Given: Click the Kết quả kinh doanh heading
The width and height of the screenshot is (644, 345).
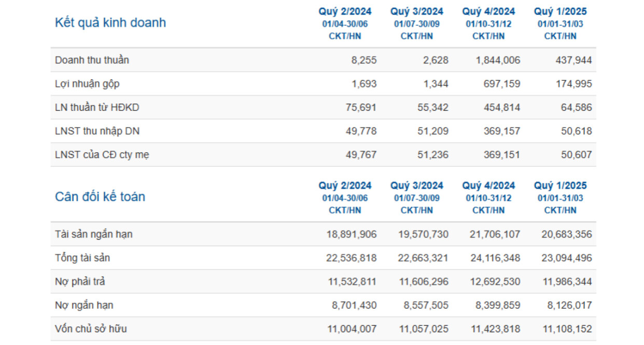Looking at the screenshot, I should click(110, 23).
